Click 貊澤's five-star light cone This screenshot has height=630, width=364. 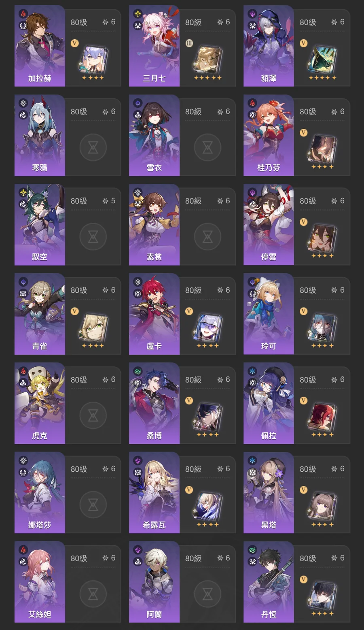point(322,59)
